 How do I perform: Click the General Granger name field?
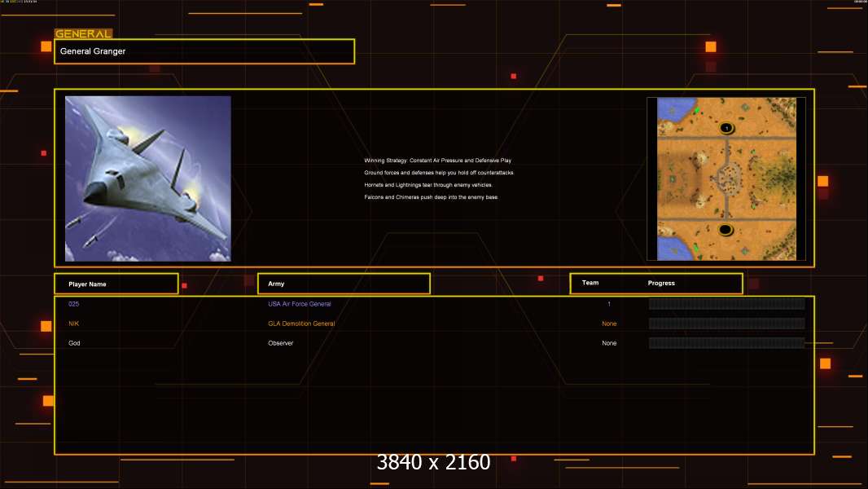coord(204,51)
